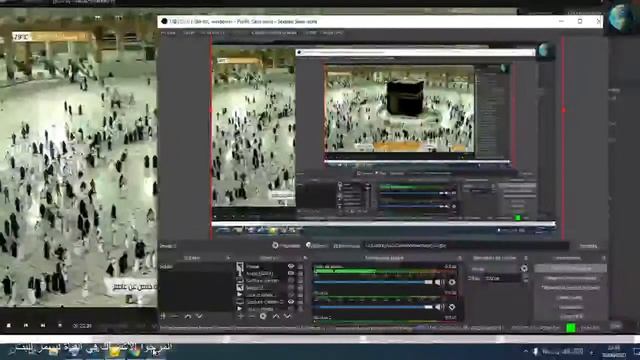Click the Start Streaming button in Controls
This screenshot has height=360, width=640.
coord(570,269)
